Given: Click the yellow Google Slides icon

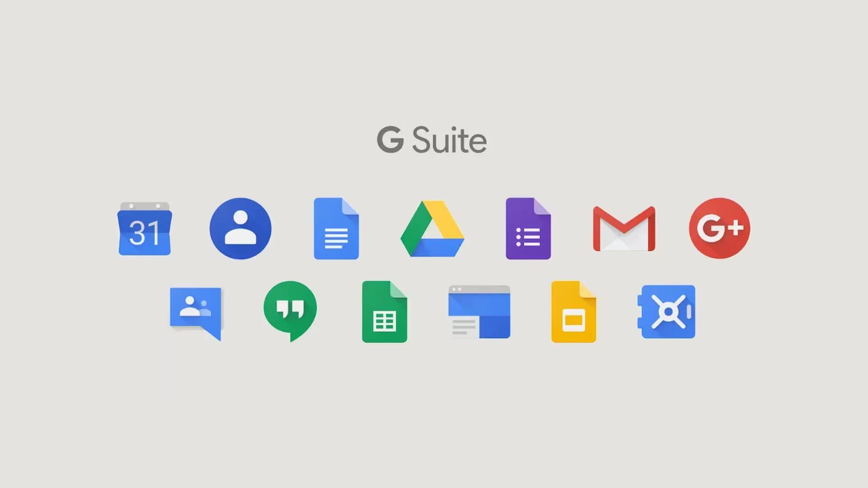Looking at the screenshot, I should point(574,312).
